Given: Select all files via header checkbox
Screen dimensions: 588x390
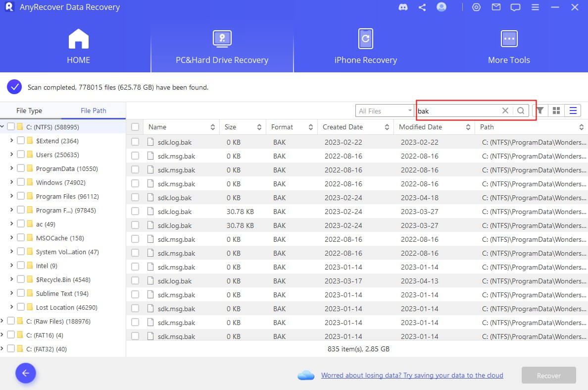Looking at the screenshot, I should [135, 127].
